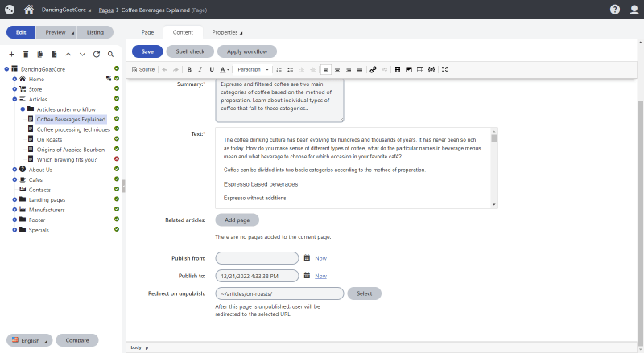Open the calendar picker for Publish from
The image size is (644, 353).
[307, 258]
